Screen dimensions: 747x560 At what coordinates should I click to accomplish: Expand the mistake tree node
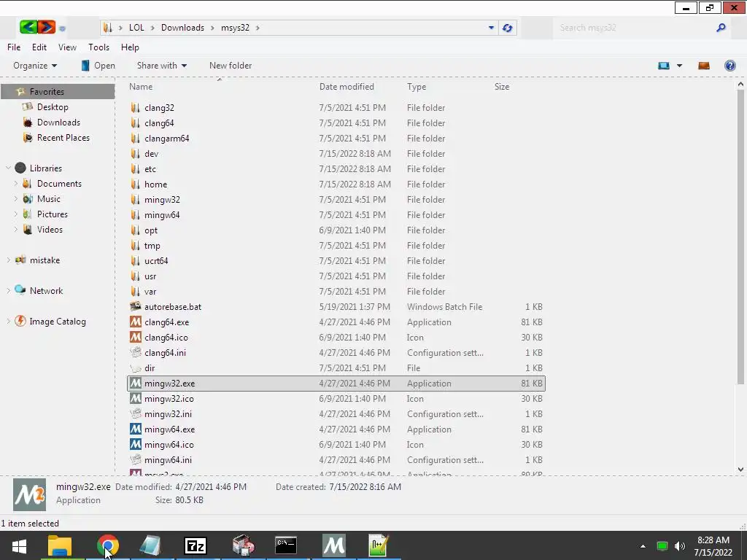8,260
